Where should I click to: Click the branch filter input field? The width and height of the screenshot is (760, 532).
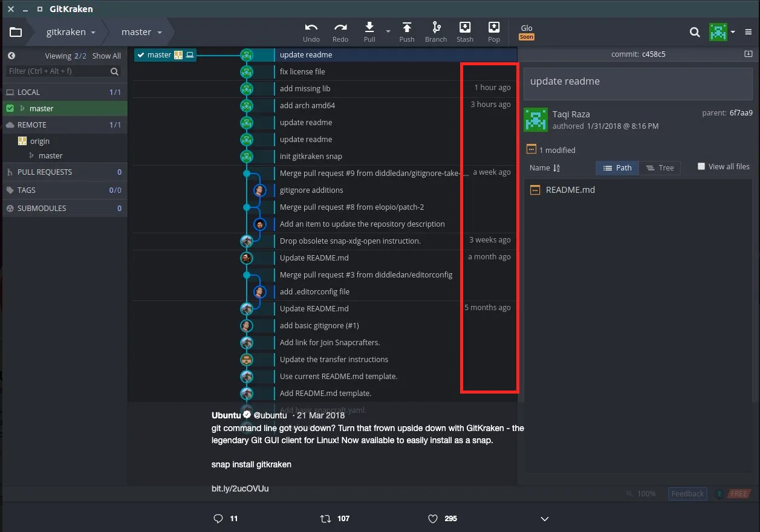(63, 71)
